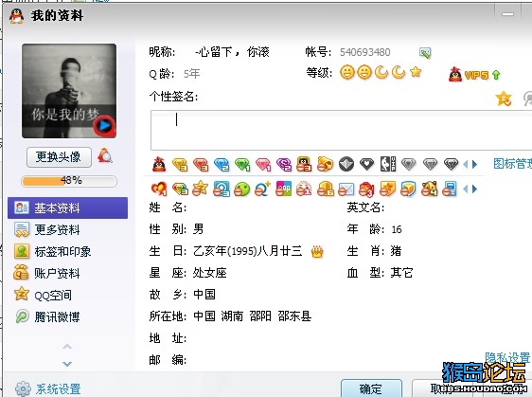Click the cow-head pet badge icon
The height and width of the screenshot is (397, 532).
(x=429, y=189)
